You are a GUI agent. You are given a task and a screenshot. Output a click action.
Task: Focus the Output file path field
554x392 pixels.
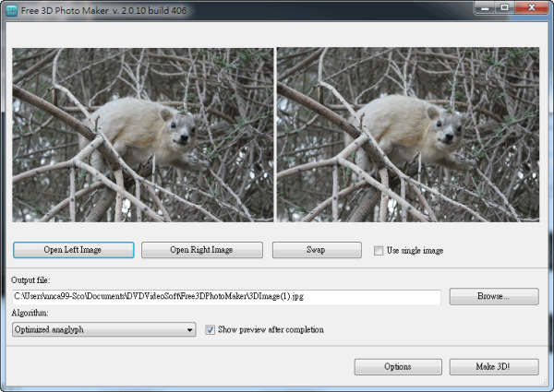coord(226,296)
